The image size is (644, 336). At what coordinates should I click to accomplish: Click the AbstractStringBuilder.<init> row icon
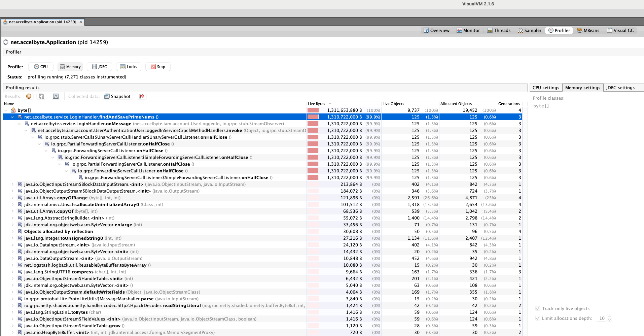click(20, 218)
